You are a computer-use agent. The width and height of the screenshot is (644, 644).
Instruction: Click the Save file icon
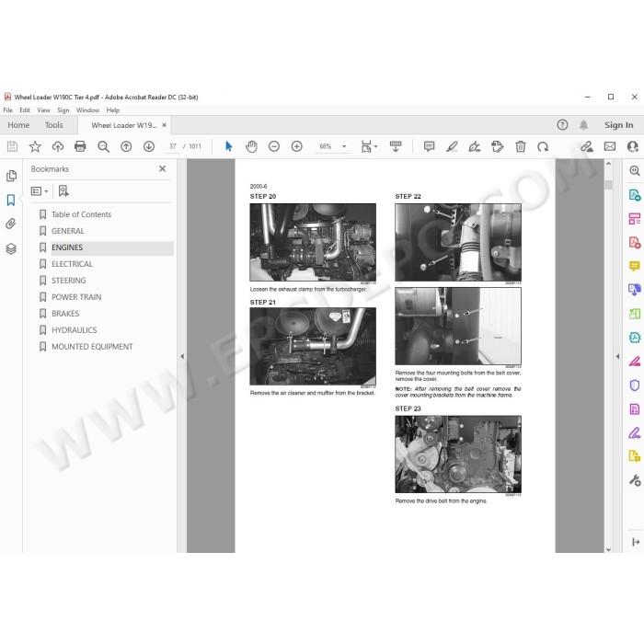[12, 146]
